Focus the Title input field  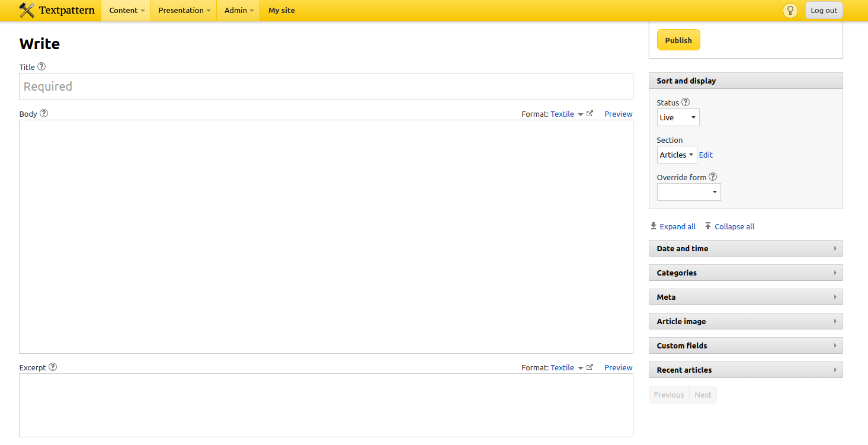pos(326,87)
